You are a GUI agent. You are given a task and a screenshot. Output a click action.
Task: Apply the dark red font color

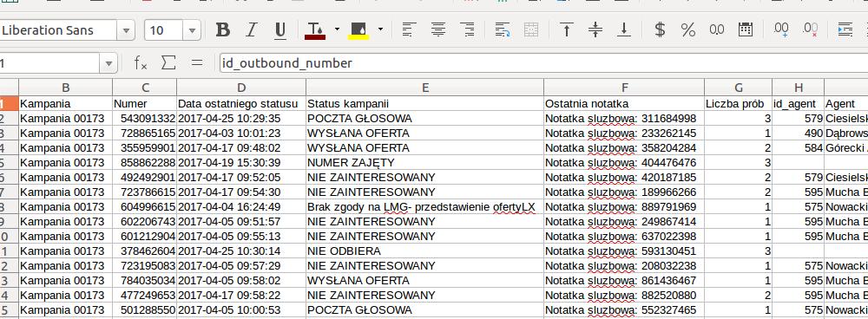point(315,29)
